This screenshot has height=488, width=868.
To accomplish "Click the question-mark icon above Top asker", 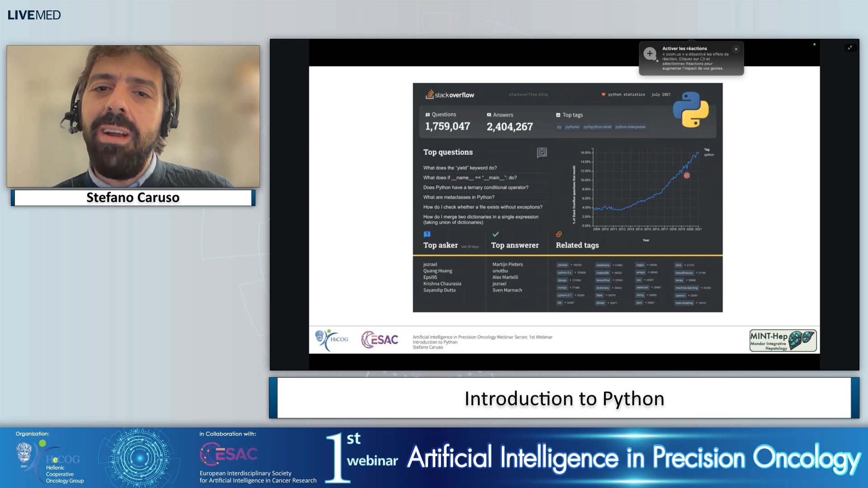I will click(x=427, y=234).
